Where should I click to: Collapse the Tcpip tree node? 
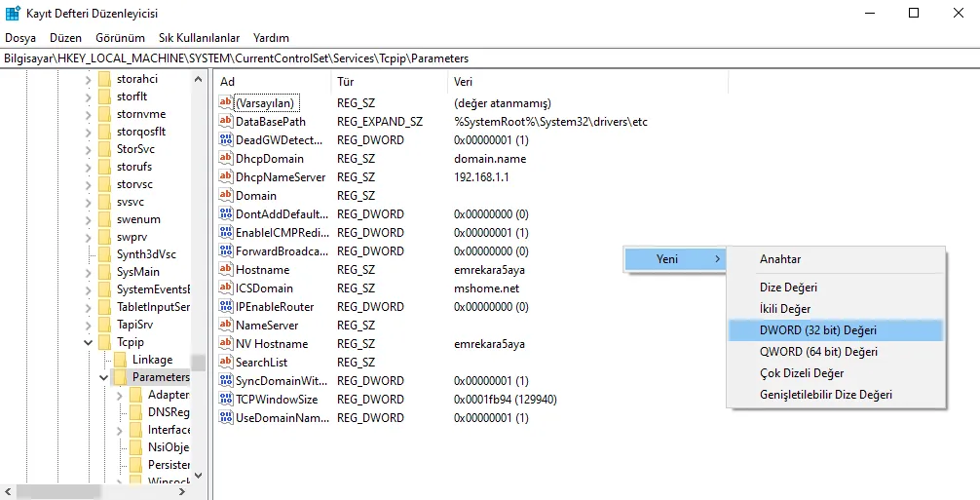88,342
